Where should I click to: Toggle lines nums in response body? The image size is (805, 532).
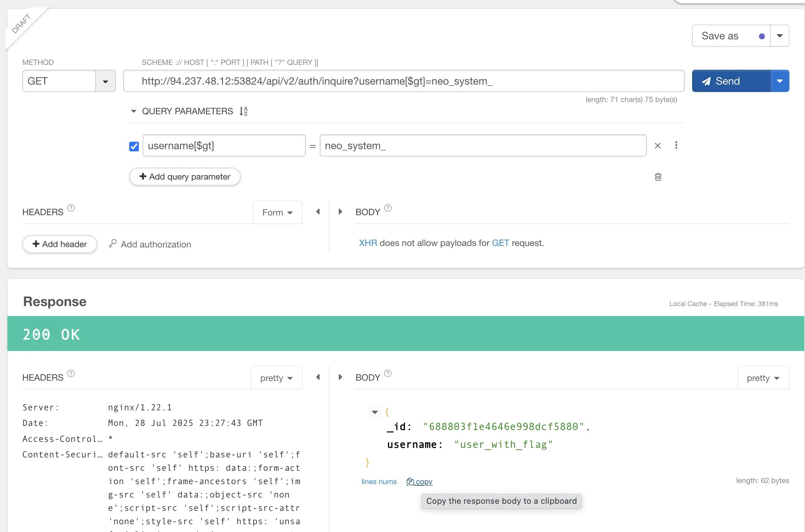pyautogui.click(x=379, y=482)
